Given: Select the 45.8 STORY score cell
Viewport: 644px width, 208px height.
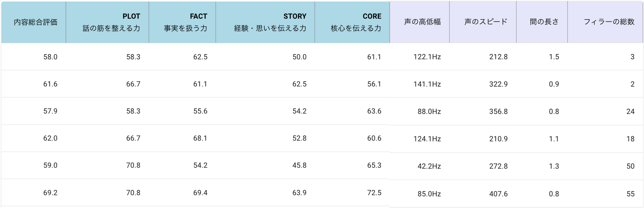Looking at the screenshot, I should click(299, 165).
